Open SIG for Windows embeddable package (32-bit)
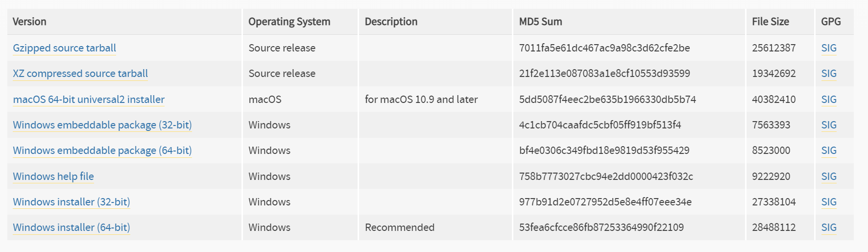 point(829,125)
